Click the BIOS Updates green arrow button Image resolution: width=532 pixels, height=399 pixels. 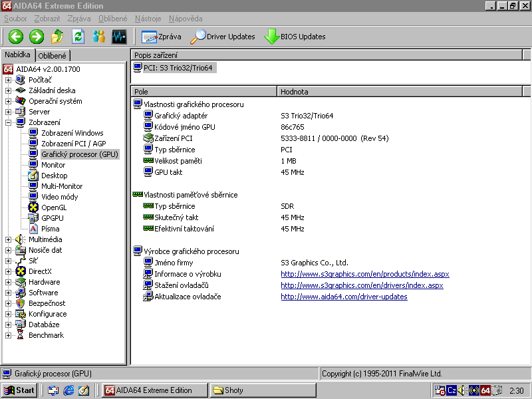pos(295,37)
